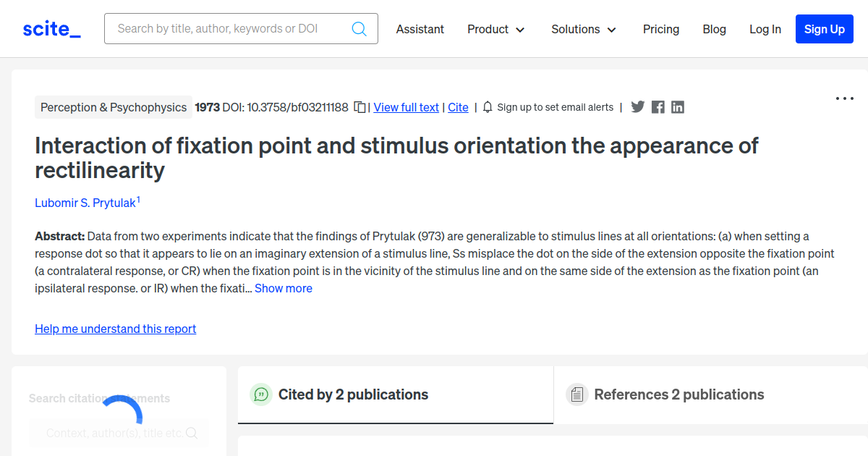Screen dimensions: 868x456
Task: Select the Cited by 2 publications tab
Action: click(352, 394)
